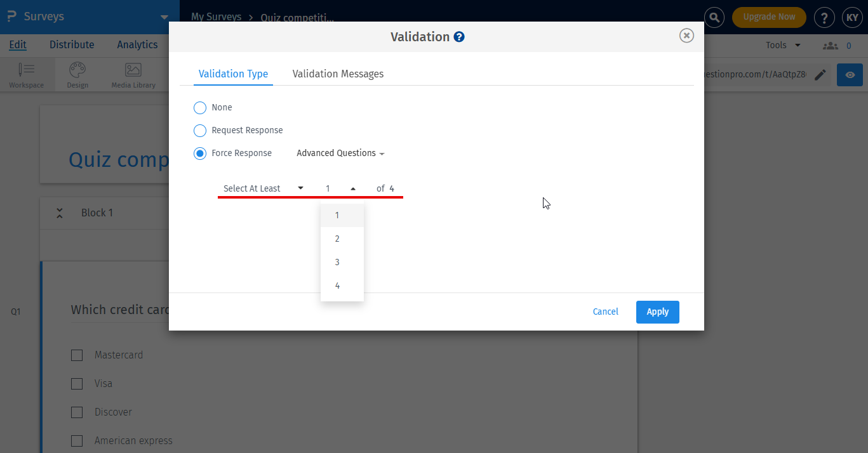The image size is (868, 453).
Task: Click the Validation help question mark
Action: click(459, 36)
